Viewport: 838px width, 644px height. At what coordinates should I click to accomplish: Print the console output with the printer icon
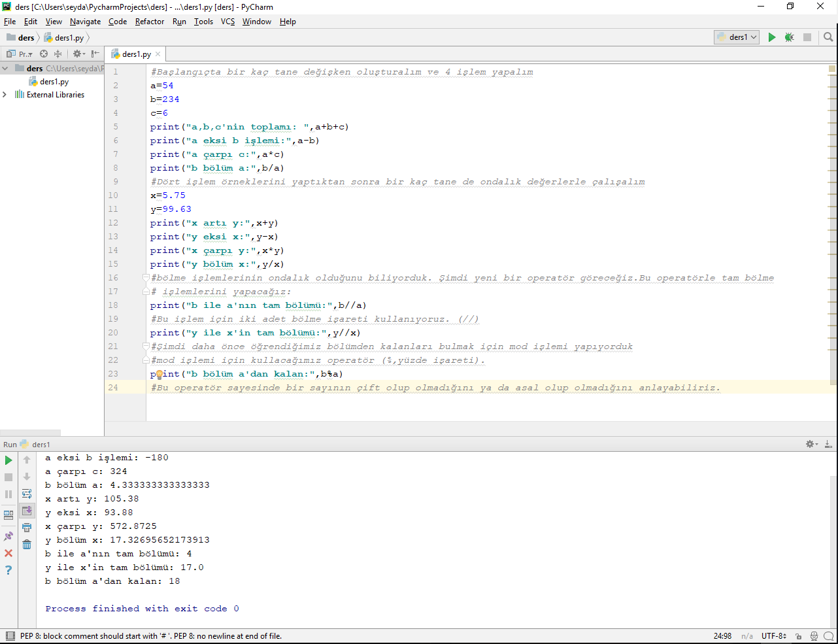coord(27,528)
